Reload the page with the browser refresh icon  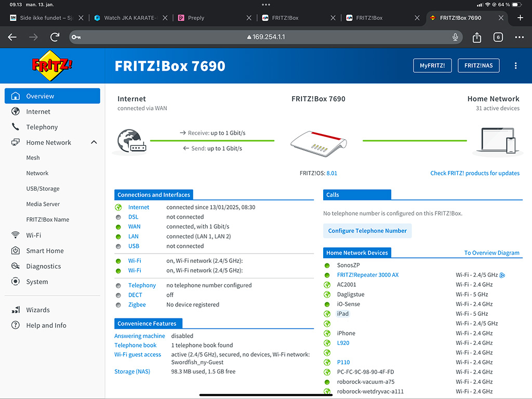[55, 37]
